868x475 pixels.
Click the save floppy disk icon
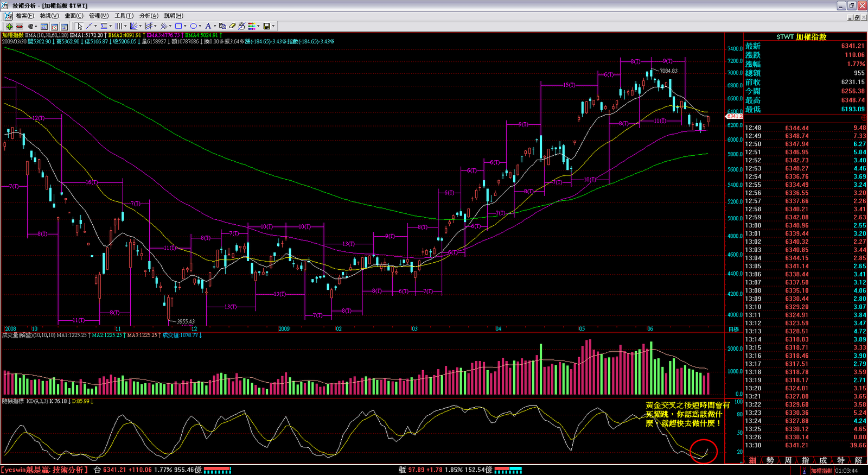tap(267, 26)
